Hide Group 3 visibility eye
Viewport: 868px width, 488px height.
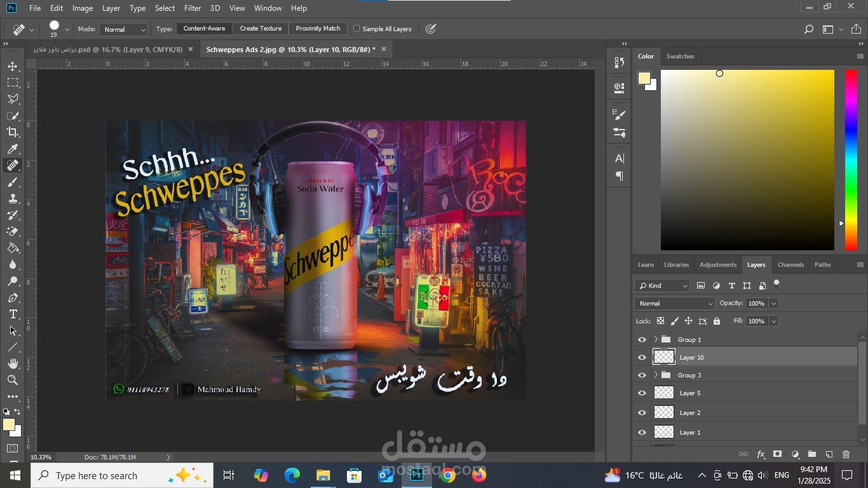[x=642, y=375]
